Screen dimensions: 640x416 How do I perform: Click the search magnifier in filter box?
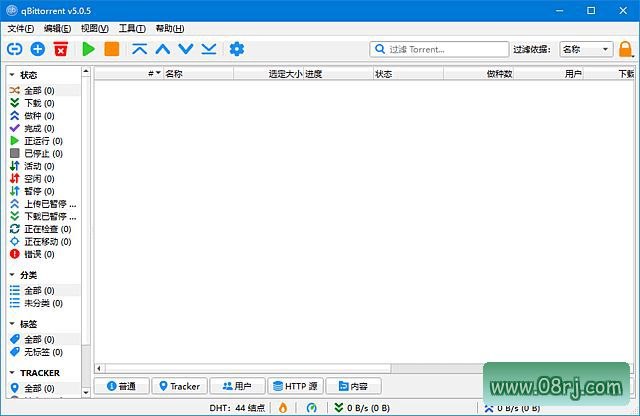(380, 49)
